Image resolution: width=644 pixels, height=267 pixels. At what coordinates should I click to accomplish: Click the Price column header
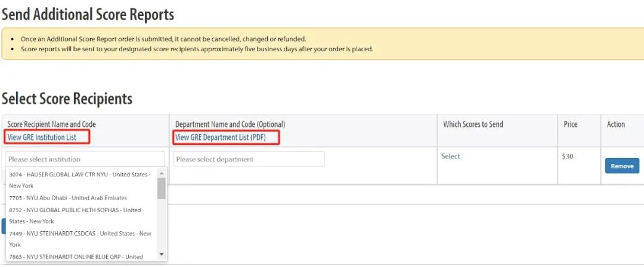[x=571, y=124]
